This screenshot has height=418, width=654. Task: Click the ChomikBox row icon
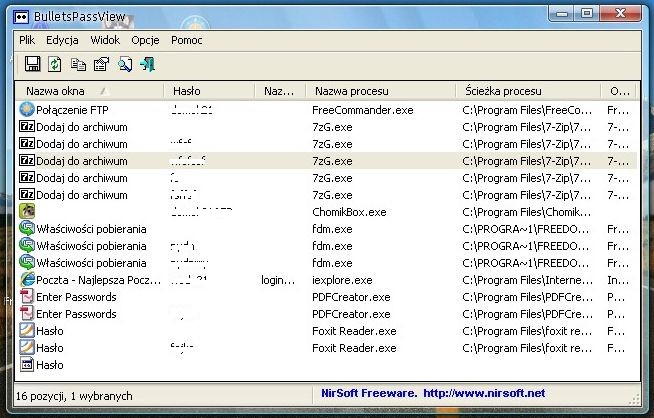coord(27,212)
